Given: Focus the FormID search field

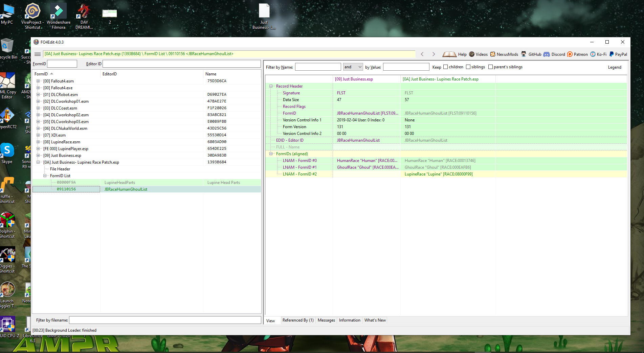Looking at the screenshot, I should 62,64.
